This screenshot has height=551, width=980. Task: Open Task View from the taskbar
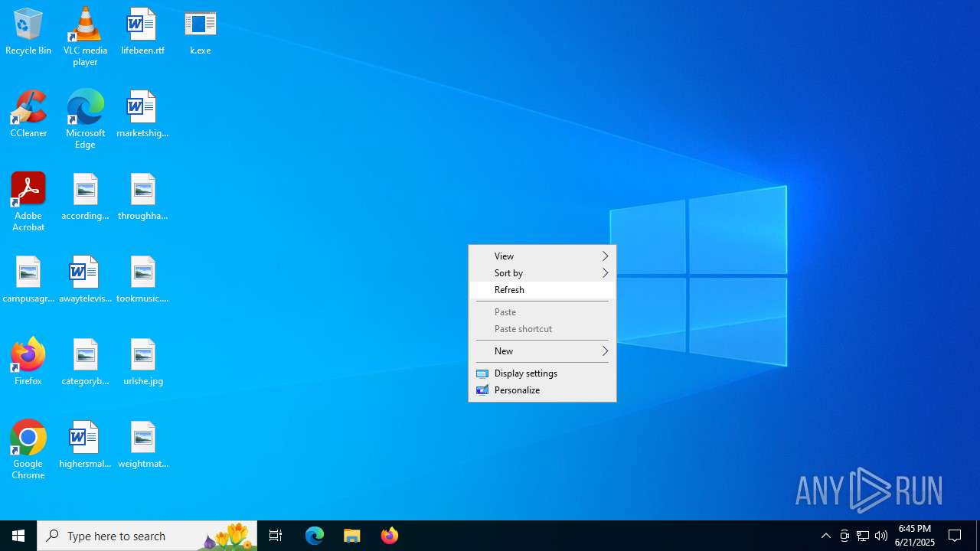276,536
